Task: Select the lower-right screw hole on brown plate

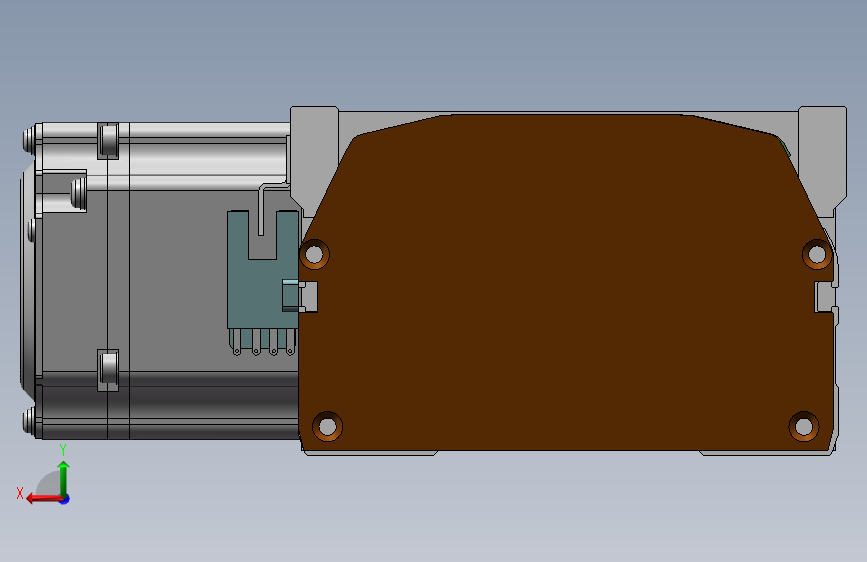Action: tap(803, 426)
